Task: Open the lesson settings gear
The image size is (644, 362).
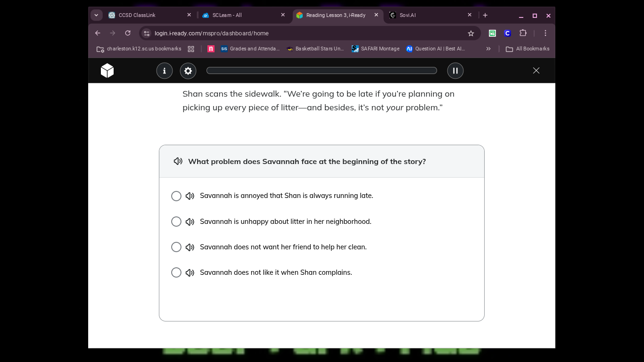Action: (188, 71)
